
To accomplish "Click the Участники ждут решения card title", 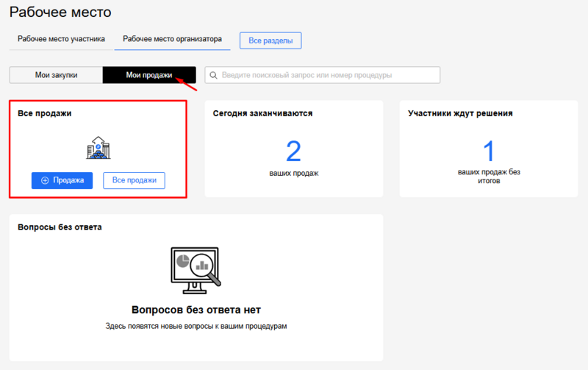I will (x=460, y=113).
